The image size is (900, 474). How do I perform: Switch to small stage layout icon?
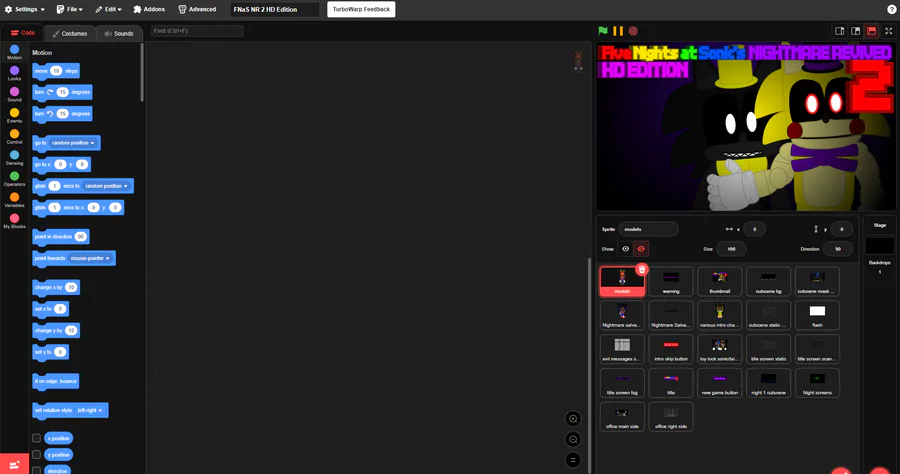click(x=840, y=31)
